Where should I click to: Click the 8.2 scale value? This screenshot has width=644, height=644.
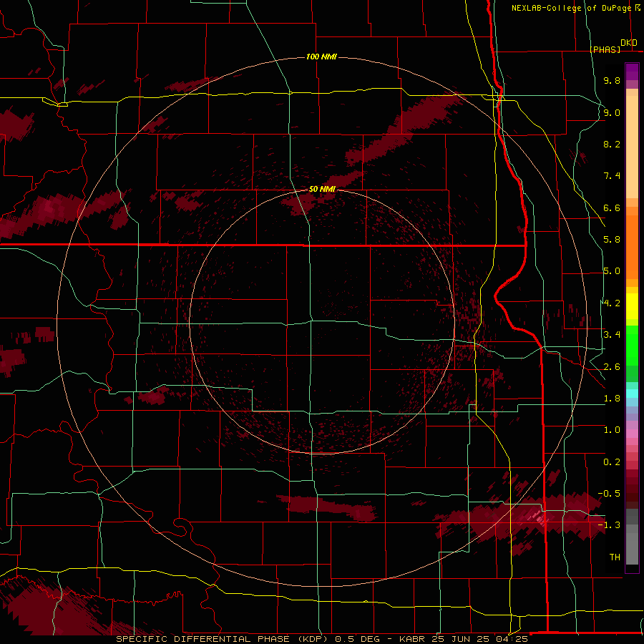[612, 144]
